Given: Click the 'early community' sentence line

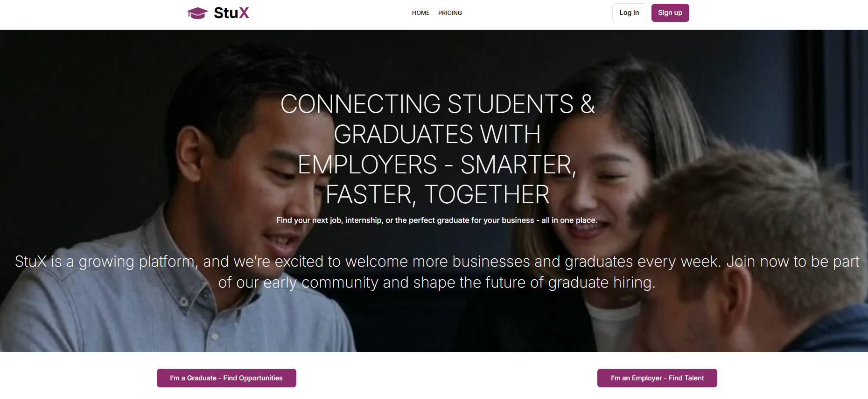Looking at the screenshot, I should 437,282.
